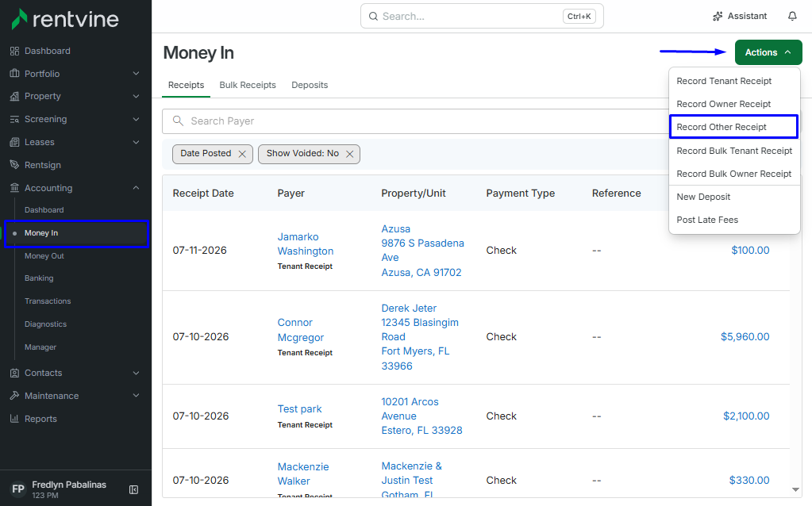812x506 pixels.
Task: Click the Receipt Date column header
Action: [x=203, y=193]
